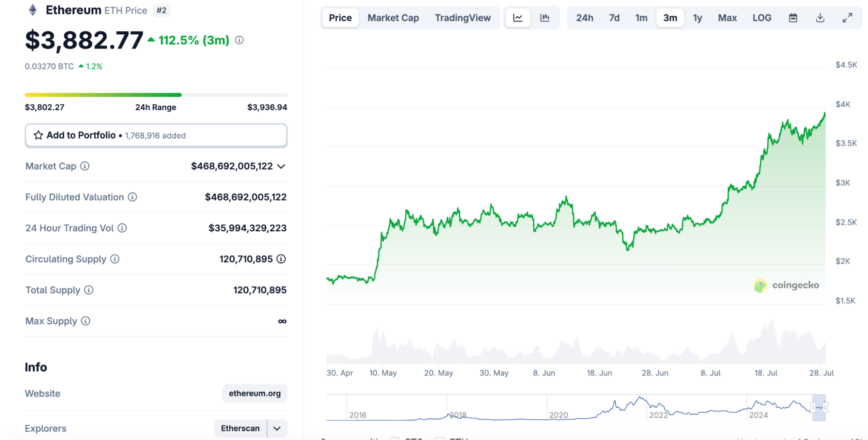Open 24 Hour Trading Vol info icon
Image resolution: width=868 pixels, height=440 pixels.
pyautogui.click(x=122, y=228)
